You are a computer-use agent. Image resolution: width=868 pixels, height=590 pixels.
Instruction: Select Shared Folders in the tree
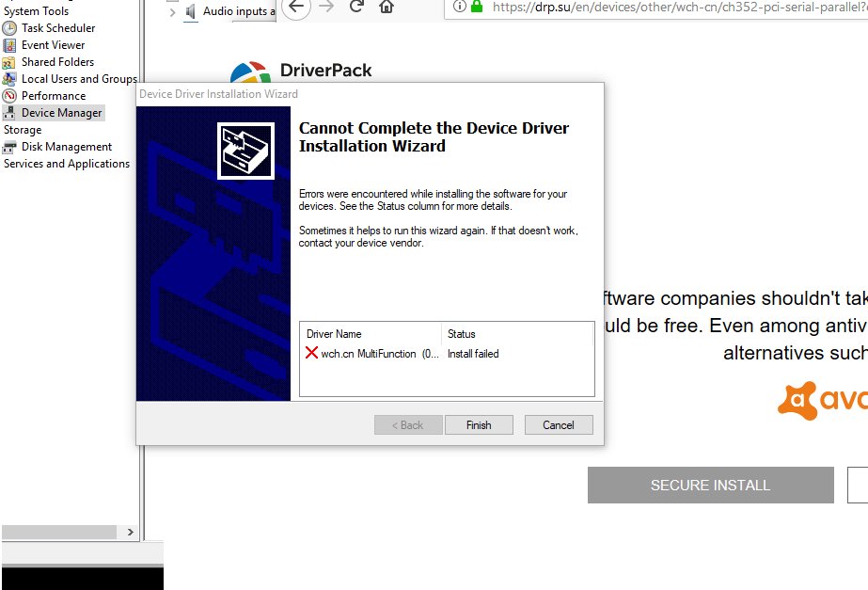tap(57, 62)
